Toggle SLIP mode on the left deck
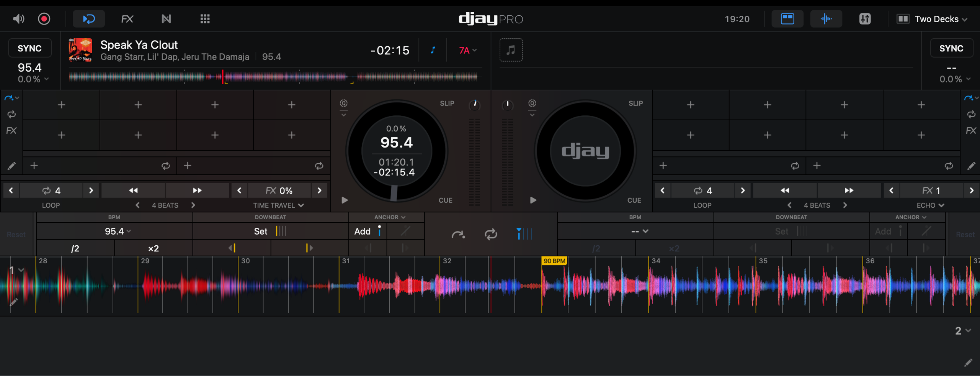This screenshot has width=980, height=376. coord(447,103)
